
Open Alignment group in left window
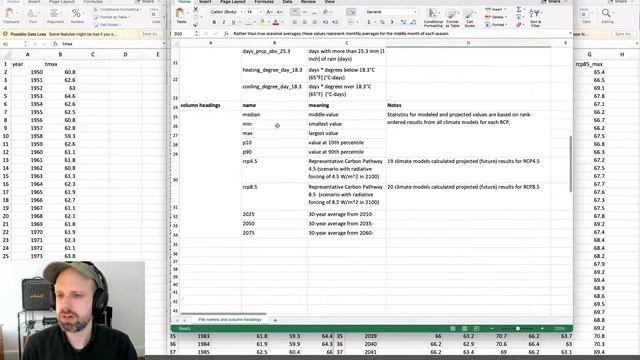[x=55, y=16]
